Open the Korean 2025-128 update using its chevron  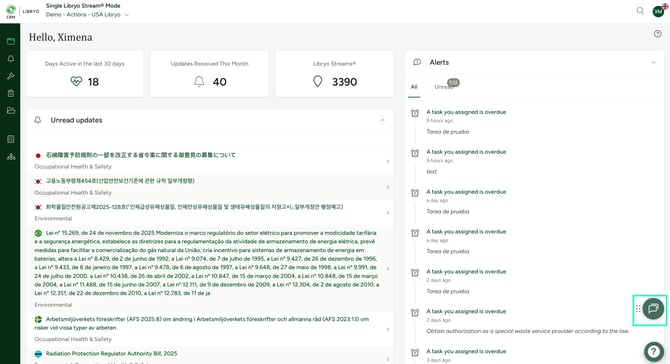(x=388, y=213)
